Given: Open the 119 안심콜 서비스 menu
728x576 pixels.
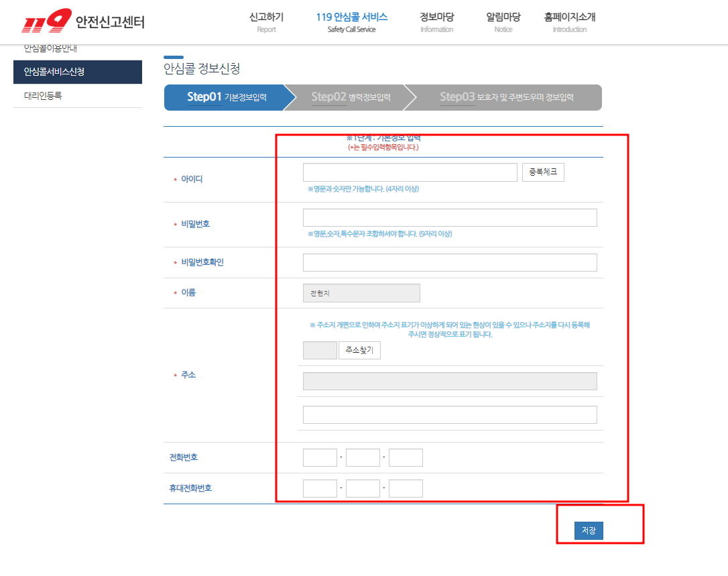Looking at the screenshot, I should pos(351,22).
